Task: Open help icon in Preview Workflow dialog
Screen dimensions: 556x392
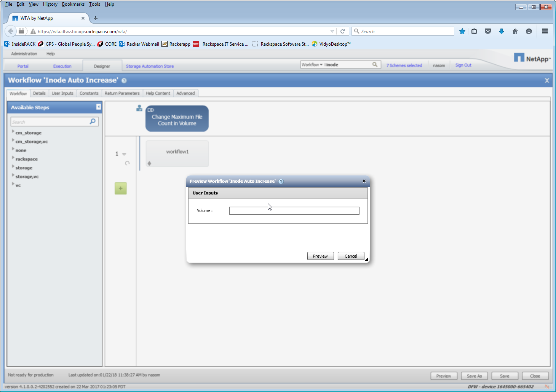Action: click(x=281, y=182)
